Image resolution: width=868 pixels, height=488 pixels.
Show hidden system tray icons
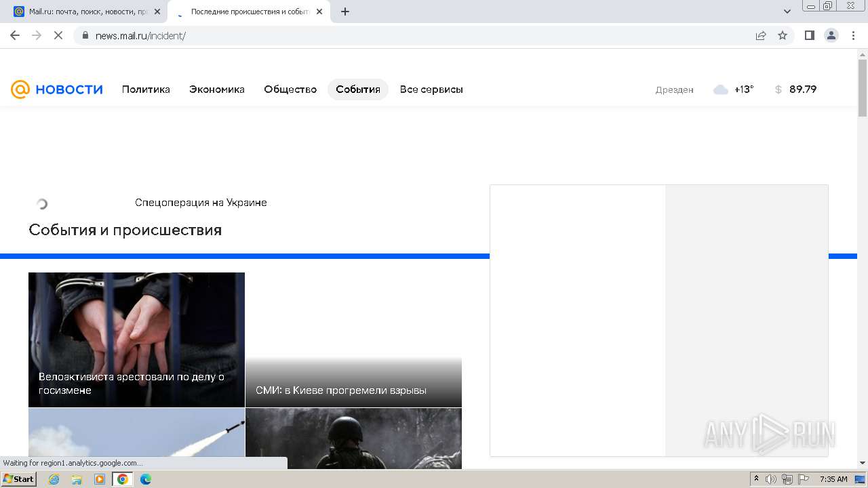pos(757,479)
